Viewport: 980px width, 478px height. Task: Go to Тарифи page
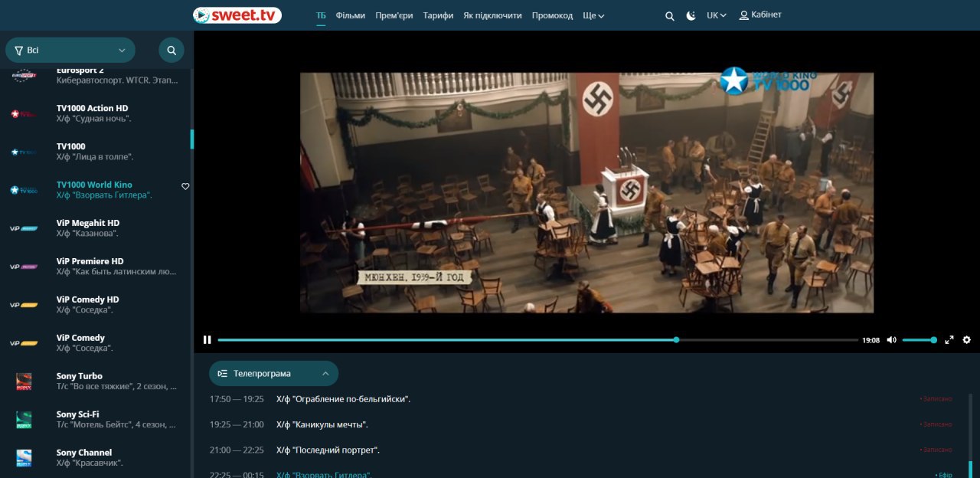[x=438, y=15]
